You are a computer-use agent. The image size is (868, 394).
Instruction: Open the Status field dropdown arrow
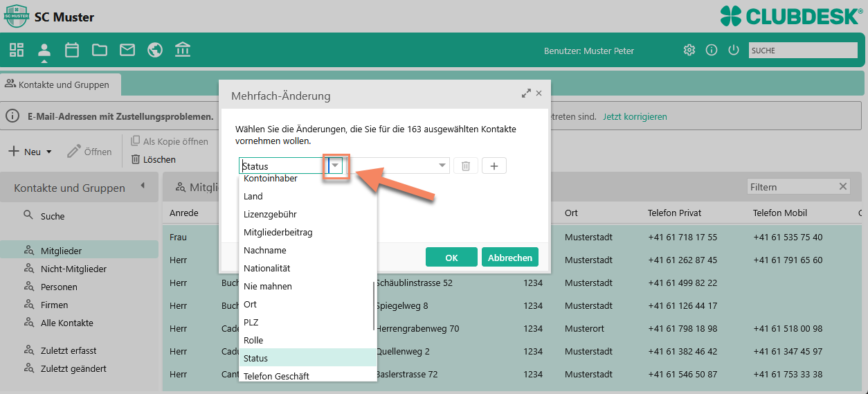click(335, 166)
